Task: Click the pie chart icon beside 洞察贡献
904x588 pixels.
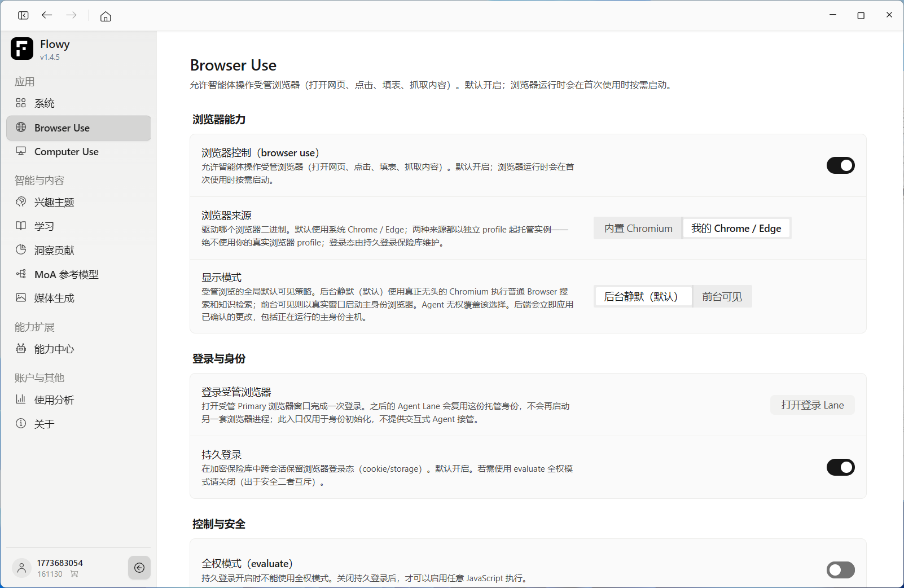Action: click(x=21, y=250)
